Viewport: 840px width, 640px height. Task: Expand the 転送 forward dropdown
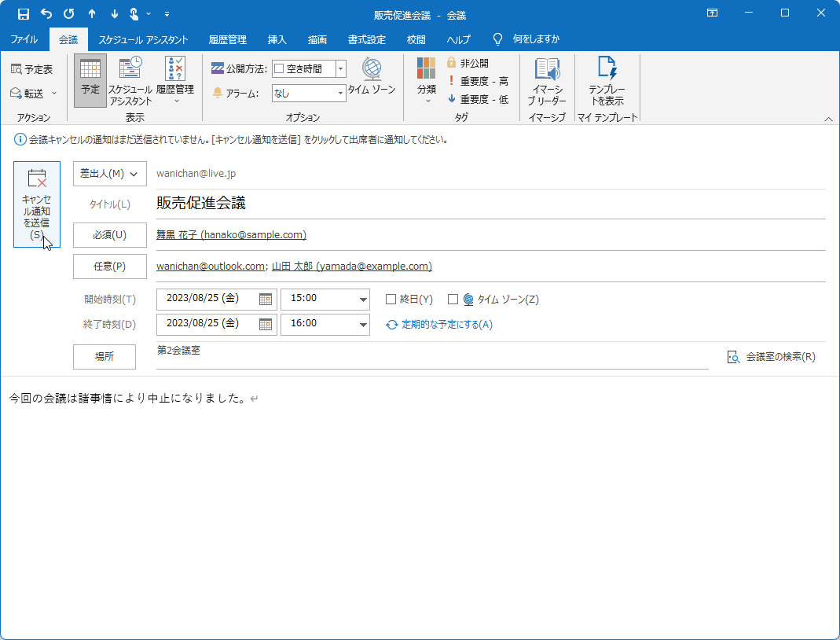point(54,94)
